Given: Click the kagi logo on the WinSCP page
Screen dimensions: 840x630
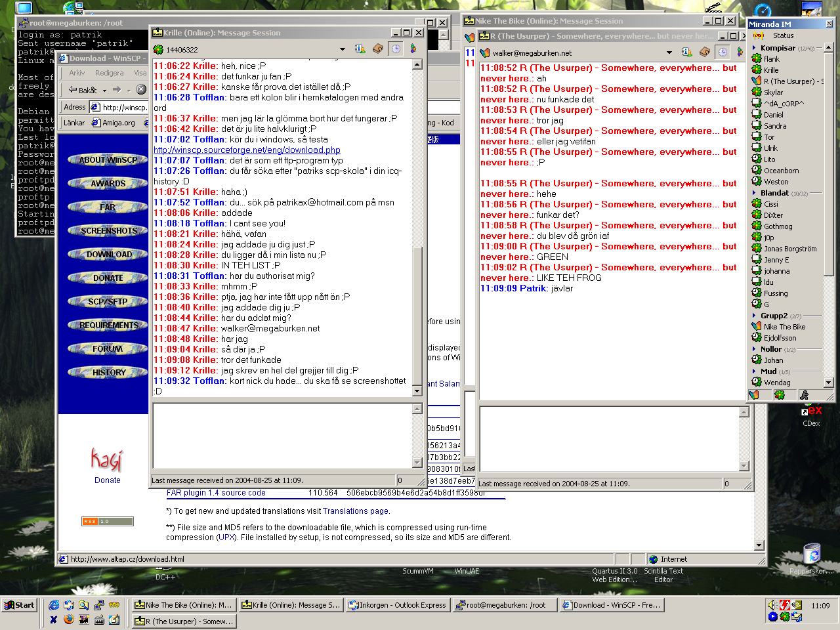Looking at the screenshot, I should (106, 459).
